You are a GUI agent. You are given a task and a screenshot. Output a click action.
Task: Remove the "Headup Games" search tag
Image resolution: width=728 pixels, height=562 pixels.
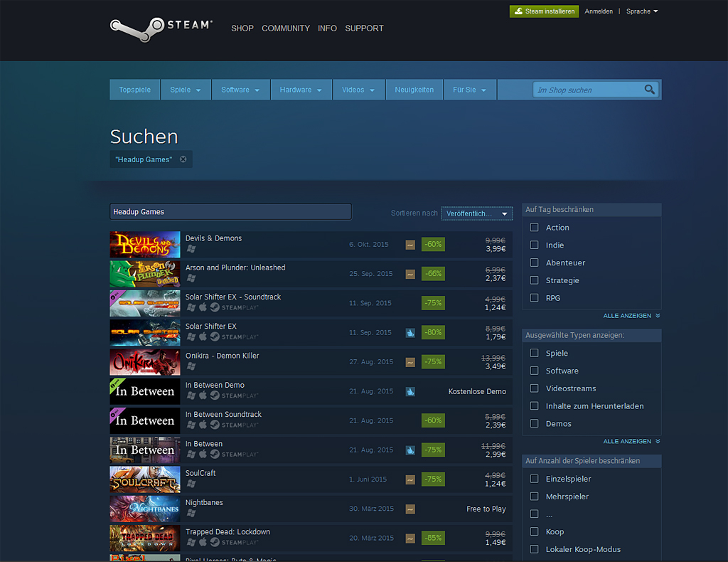tap(183, 159)
